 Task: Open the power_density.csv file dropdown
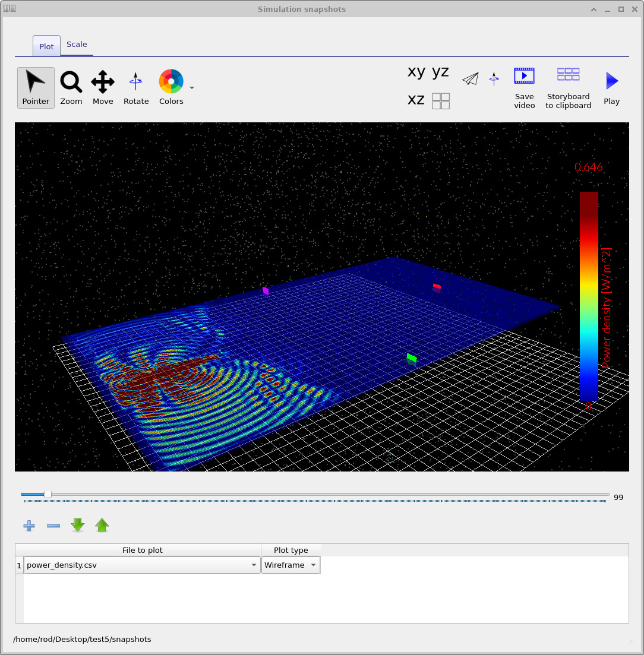point(254,565)
